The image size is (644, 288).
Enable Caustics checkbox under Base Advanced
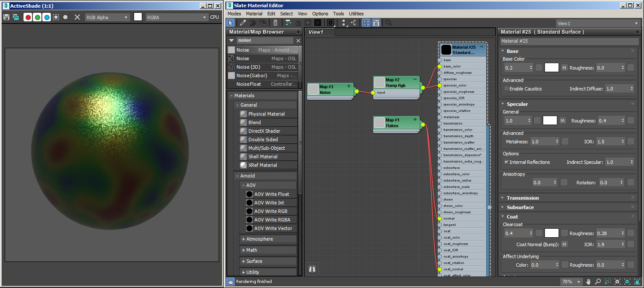tap(506, 89)
